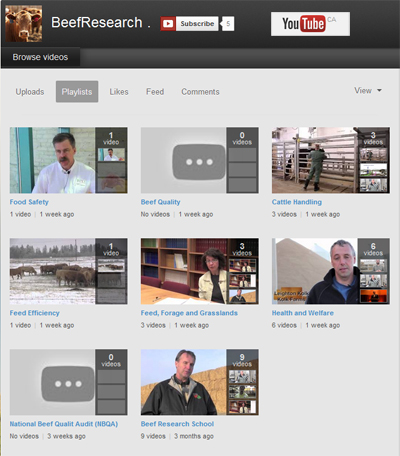Click the Food Safety title link
Image resolution: width=400 pixels, height=456 pixels.
pyautogui.click(x=29, y=202)
